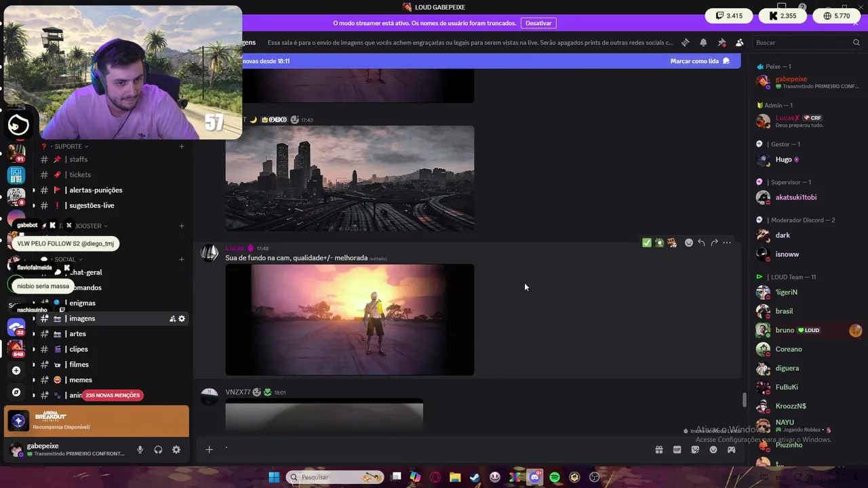
Task: Click the plus attachment button in message bar
Action: tap(209, 449)
